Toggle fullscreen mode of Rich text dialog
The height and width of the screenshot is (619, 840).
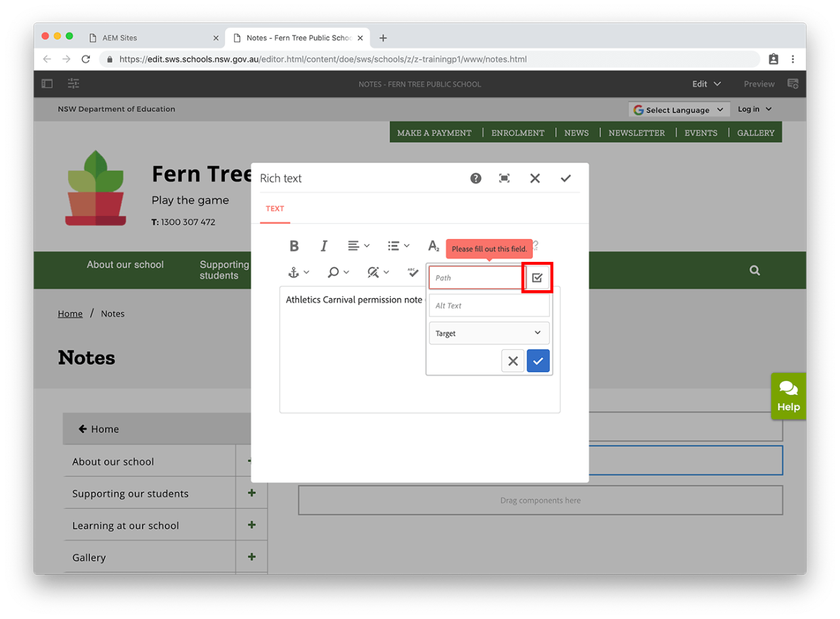pos(504,178)
